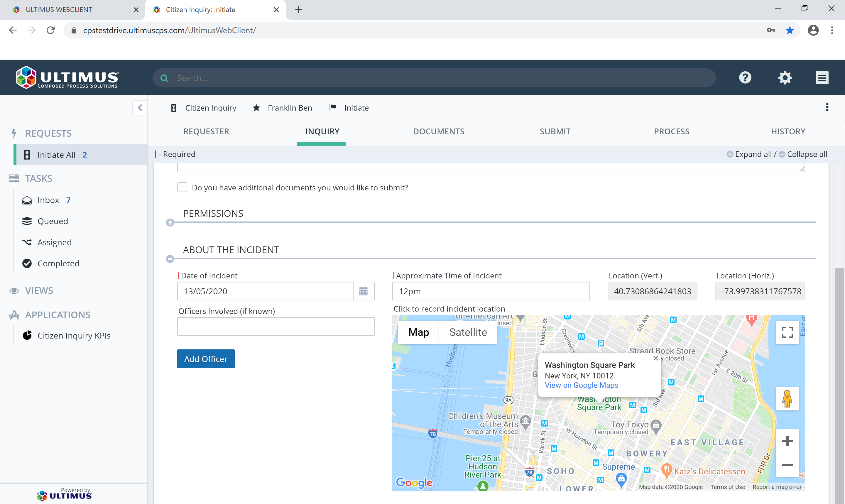The width and height of the screenshot is (845, 504).
Task: Open the hamburger menu at top right
Action: tap(822, 77)
